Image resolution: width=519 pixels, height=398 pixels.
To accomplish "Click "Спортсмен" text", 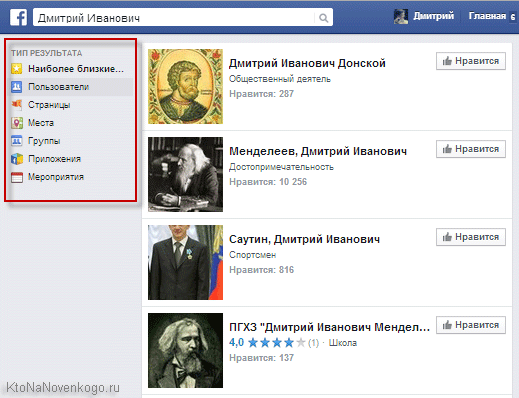I will point(252,255).
